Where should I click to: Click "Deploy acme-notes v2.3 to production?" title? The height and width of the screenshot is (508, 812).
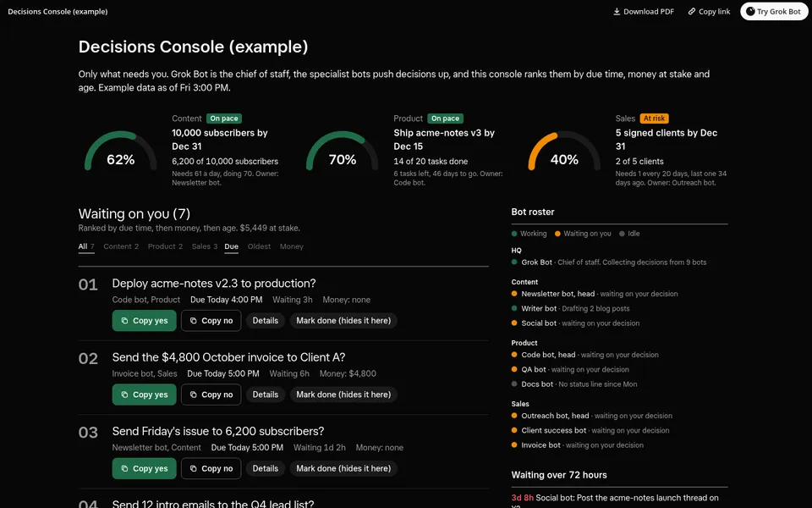[x=214, y=284]
